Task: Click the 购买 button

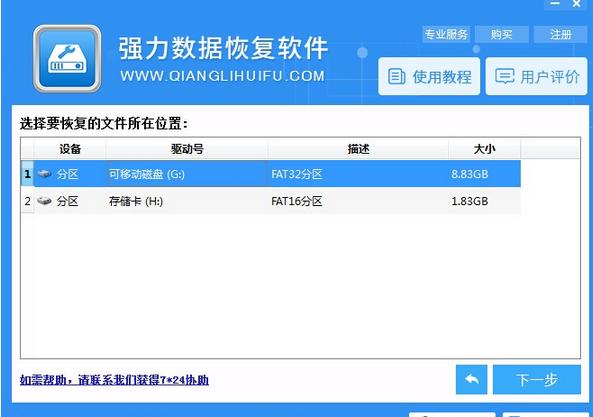Action: click(x=501, y=35)
